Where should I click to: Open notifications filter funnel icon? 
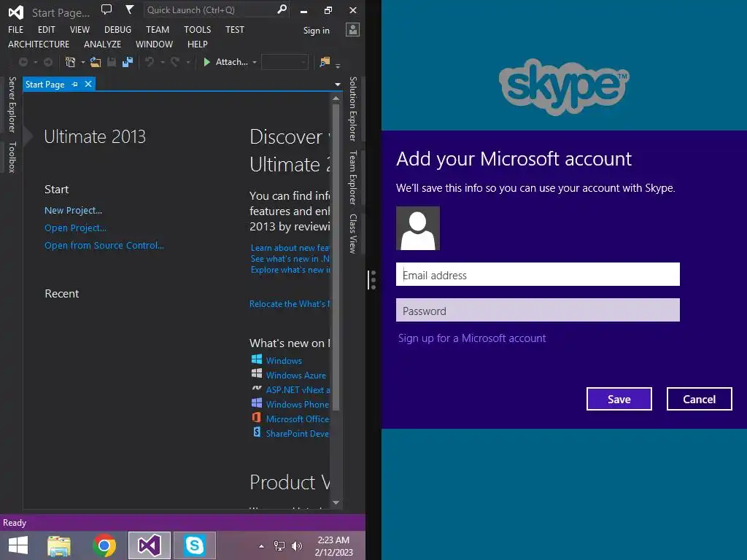pyautogui.click(x=129, y=9)
